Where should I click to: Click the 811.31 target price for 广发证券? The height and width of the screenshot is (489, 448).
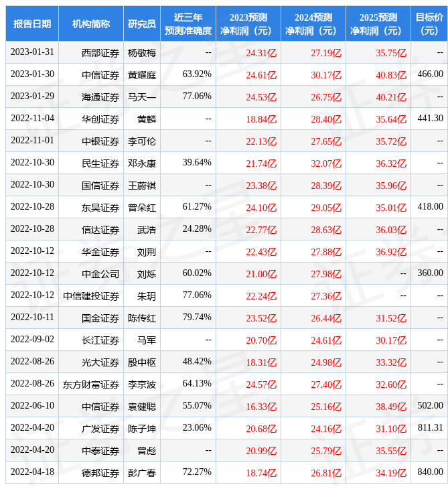(x=430, y=428)
